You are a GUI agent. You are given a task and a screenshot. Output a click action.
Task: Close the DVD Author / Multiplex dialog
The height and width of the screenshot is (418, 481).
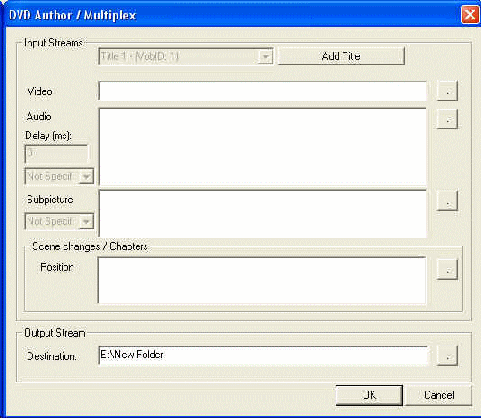(x=470, y=15)
